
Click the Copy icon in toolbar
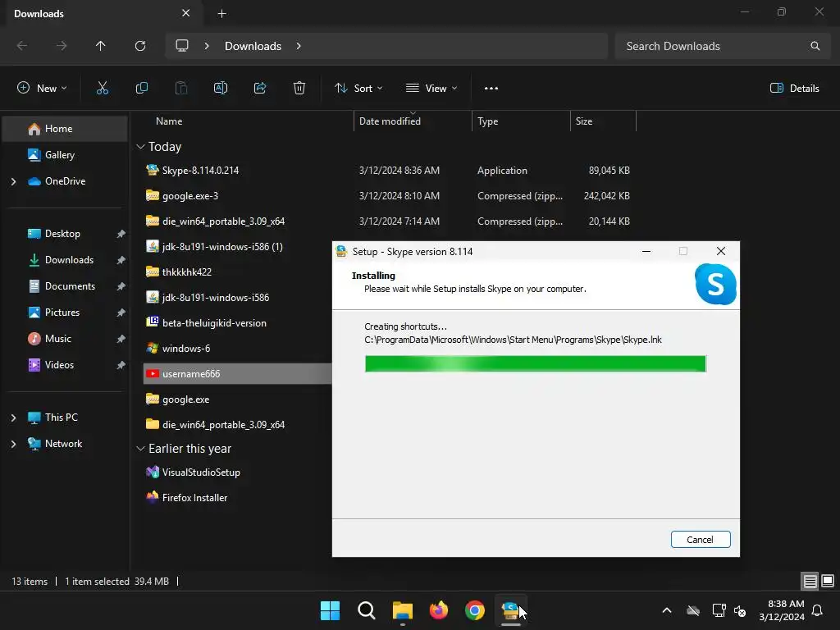click(141, 89)
